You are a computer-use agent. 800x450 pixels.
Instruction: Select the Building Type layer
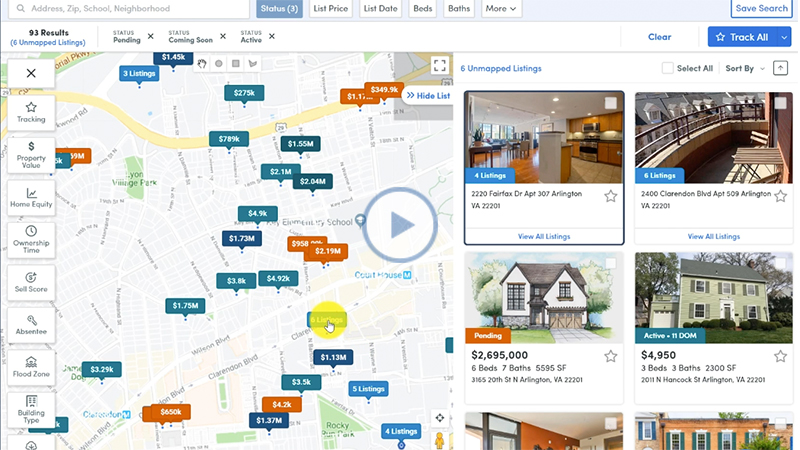31,410
